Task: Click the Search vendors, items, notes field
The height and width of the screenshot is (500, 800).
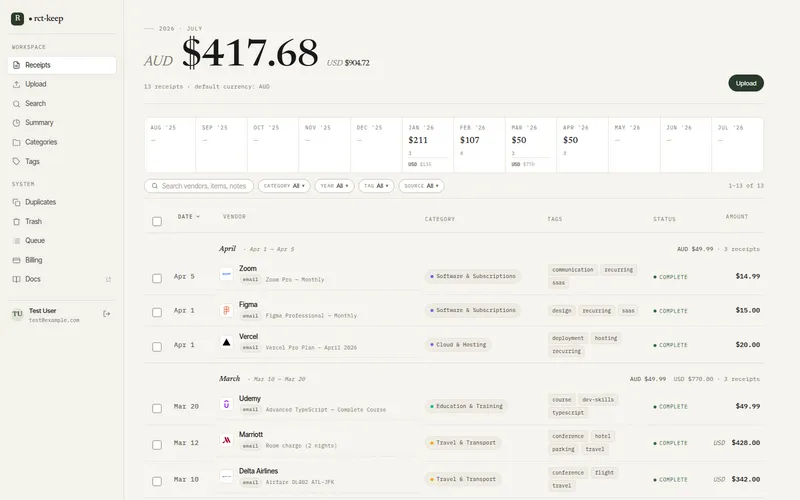Action: (199, 186)
